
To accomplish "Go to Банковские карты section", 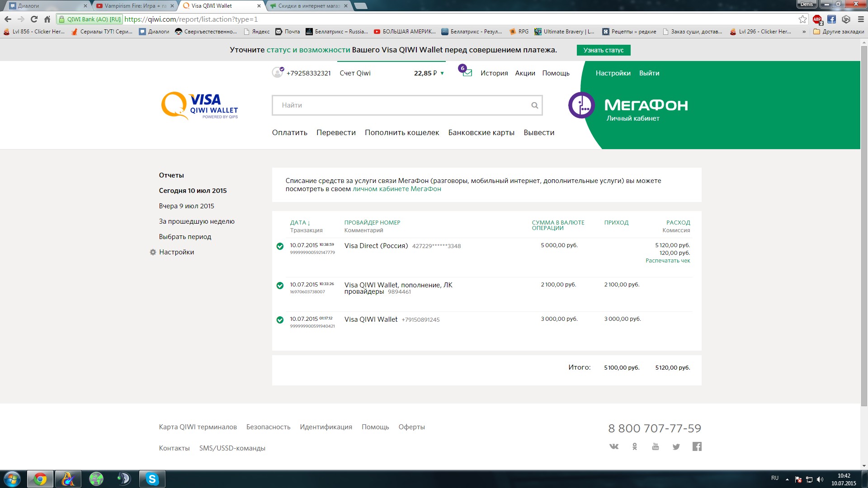I will (481, 132).
